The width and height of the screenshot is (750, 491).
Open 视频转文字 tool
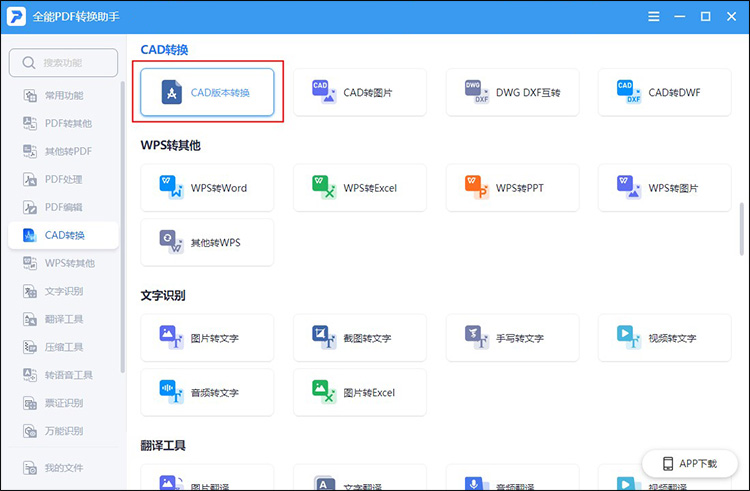[x=665, y=338]
